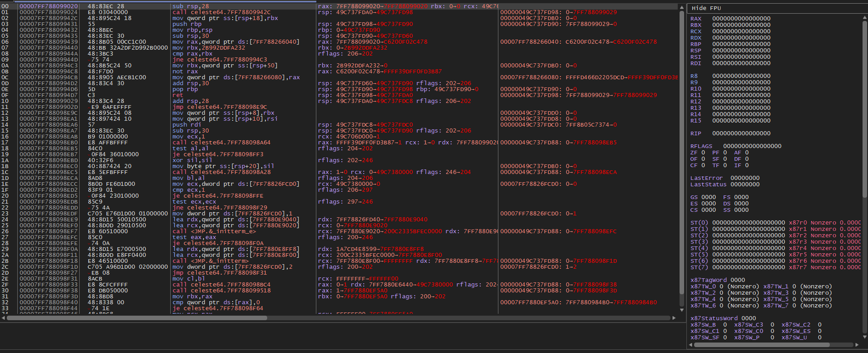
Task: Click the trace pane horizontal scrollbar thumb
Action: coord(137,318)
